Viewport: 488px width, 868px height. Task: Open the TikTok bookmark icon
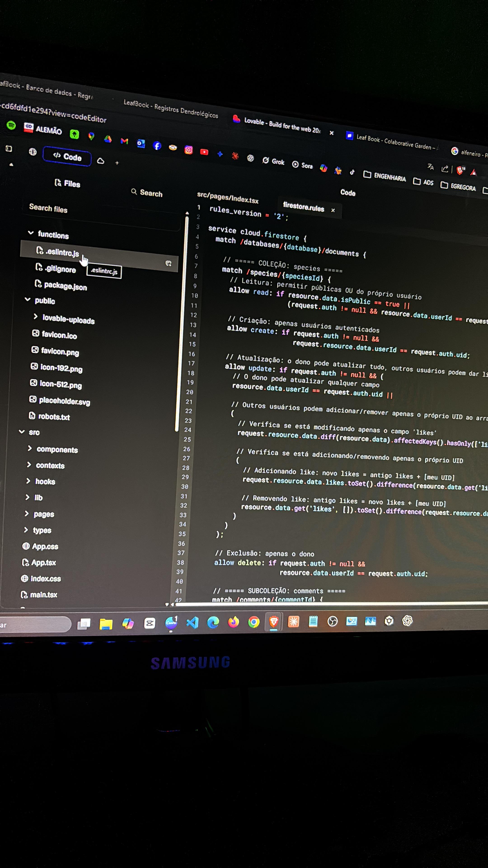352,172
